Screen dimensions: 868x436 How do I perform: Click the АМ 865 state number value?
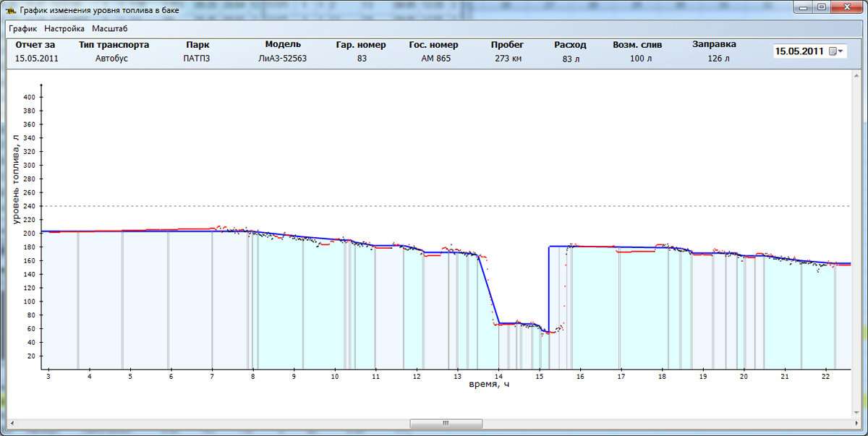click(x=436, y=59)
